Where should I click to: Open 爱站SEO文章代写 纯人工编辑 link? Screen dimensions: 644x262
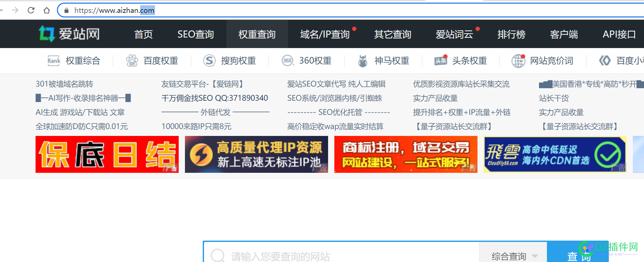tap(336, 84)
